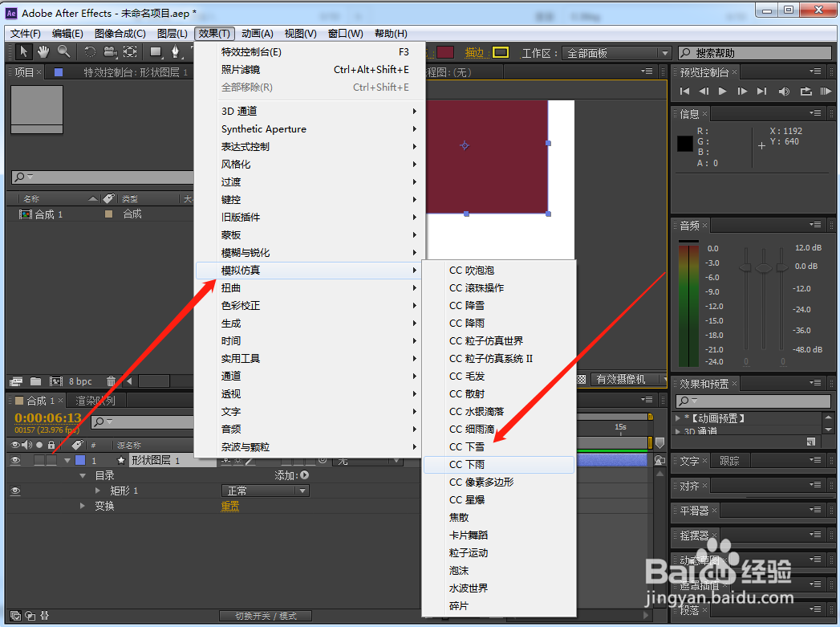Jump to last frame in preview controls
Image resolution: width=840 pixels, height=627 pixels.
point(762,91)
